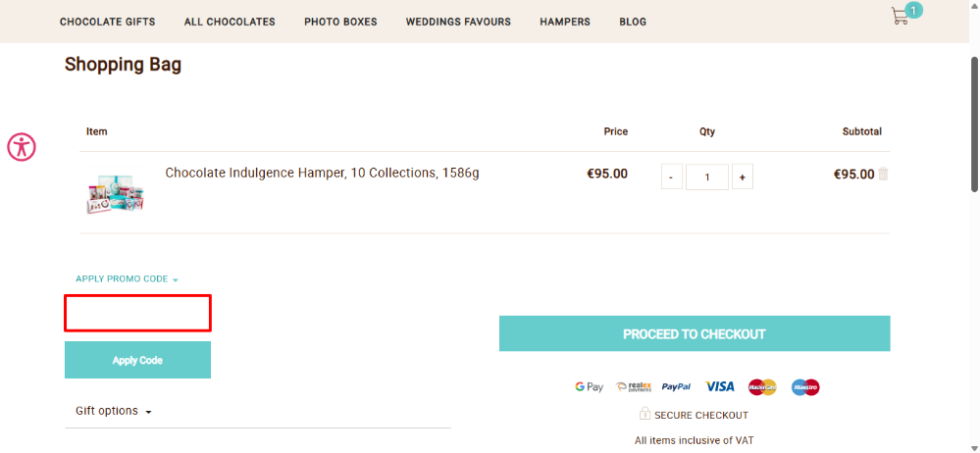Image resolution: width=980 pixels, height=453 pixels.
Task: Open the All Chocolates menu
Action: coord(230,22)
